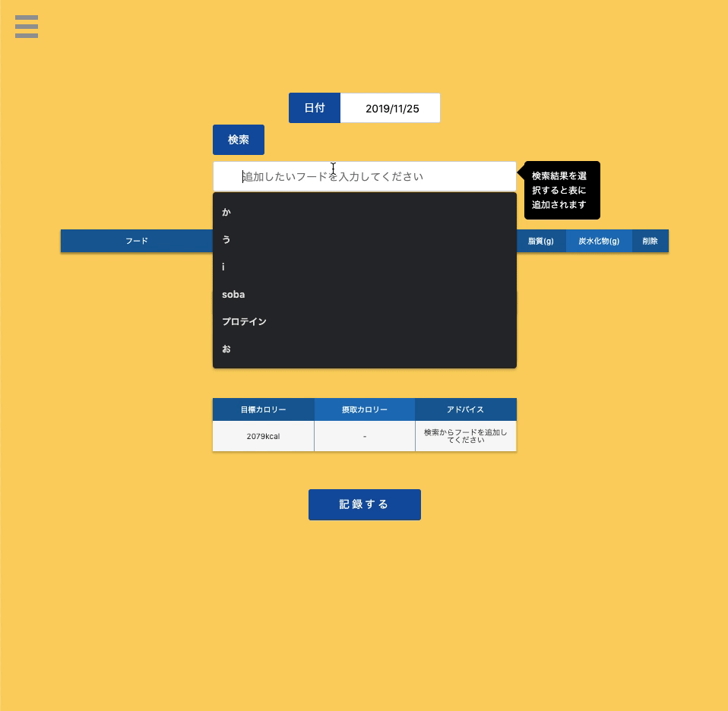Viewport: 728px width, 711px height.
Task: Click the フード column header
Action: coord(137,241)
